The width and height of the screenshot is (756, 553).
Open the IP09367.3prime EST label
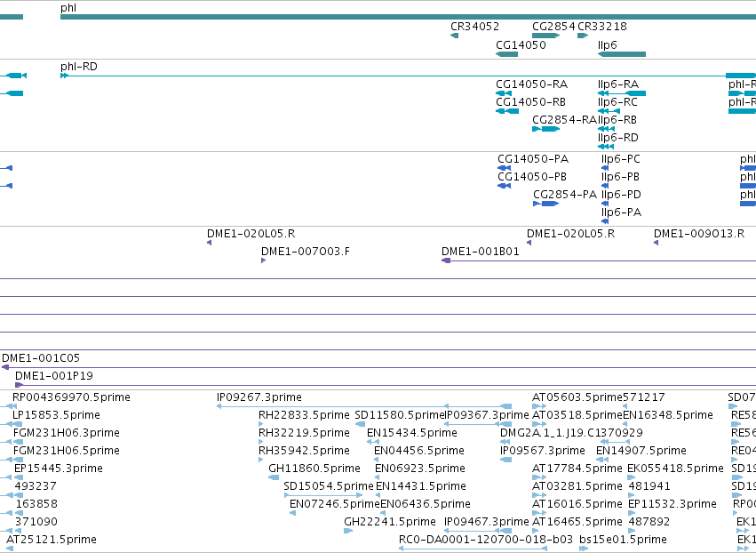(487, 415)
